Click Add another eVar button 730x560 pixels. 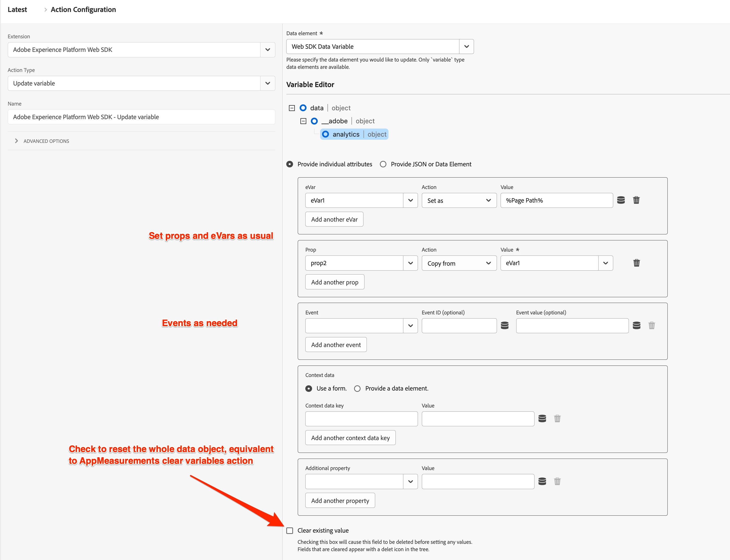click(334, 219)
